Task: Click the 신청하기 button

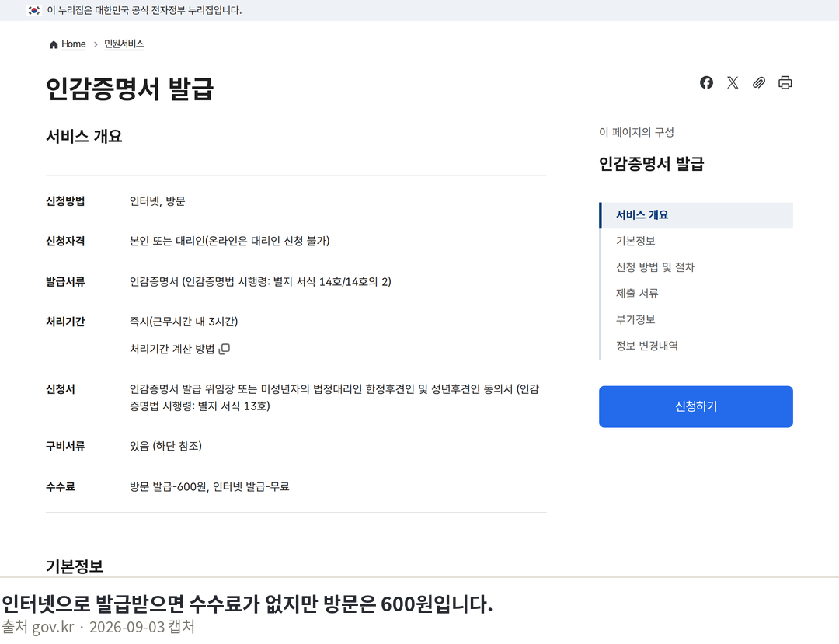Action: (x=695, y=406)
